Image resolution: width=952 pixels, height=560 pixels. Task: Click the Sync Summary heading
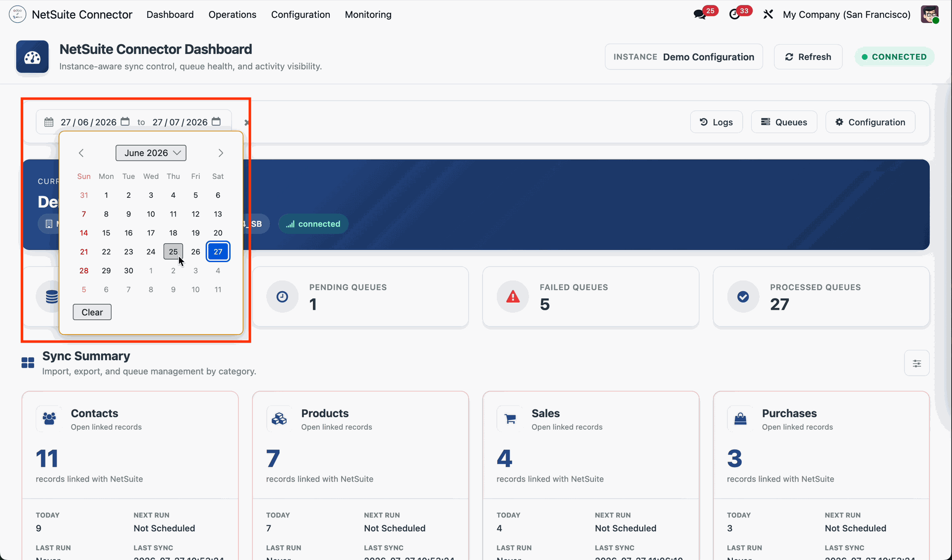coord(86,356)
